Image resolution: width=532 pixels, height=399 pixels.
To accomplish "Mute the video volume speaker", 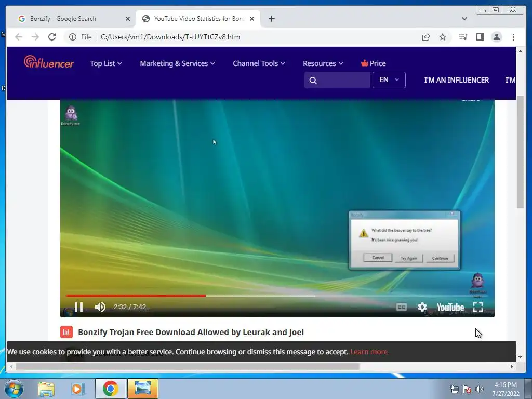I will [x=100, y=307].
